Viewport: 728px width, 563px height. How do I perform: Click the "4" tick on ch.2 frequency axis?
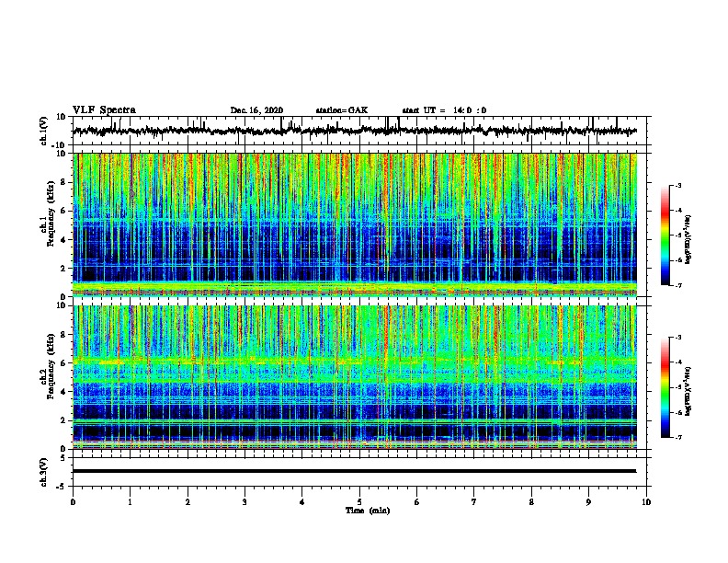click(x=64, y=392)
